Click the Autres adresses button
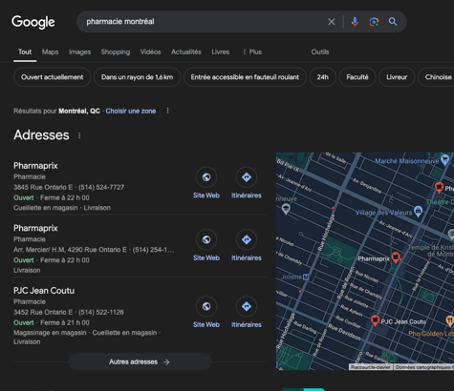This screenshot has width=454, height=391. point(140,362)
